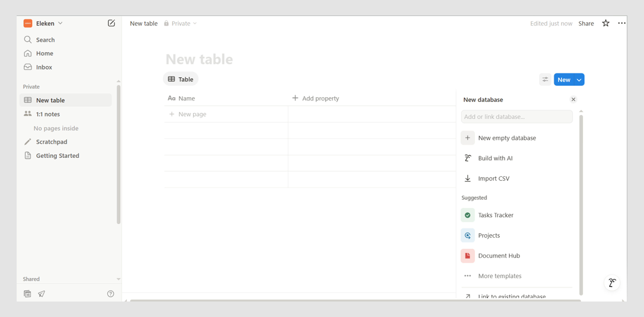The image size is (644, 317).
Task: Click the Add or link database field
Action: coord(516,116)
